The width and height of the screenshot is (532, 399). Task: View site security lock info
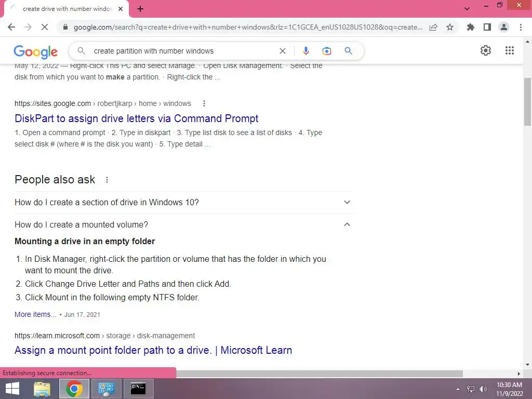point(65,27)
